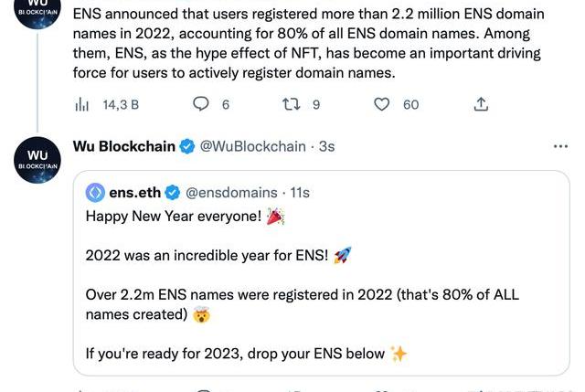This screenshot has height=392, width=585.
Task: Open the quoted tweet's 11s timestamp
Action: (299, 192)
